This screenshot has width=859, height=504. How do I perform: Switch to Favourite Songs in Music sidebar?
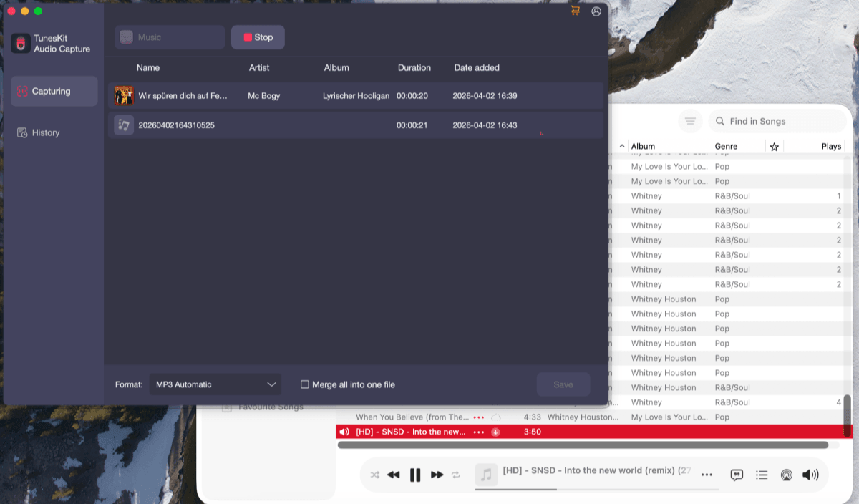pos(272,407)
